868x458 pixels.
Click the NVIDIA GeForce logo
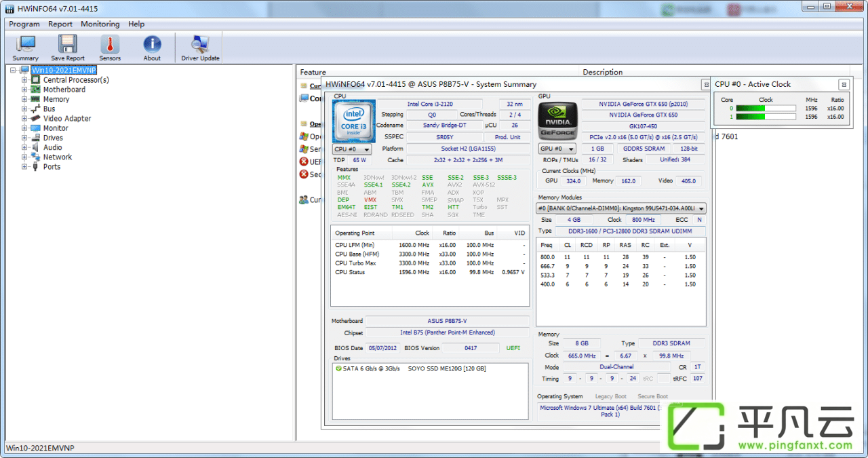click(x=557, y=121)
